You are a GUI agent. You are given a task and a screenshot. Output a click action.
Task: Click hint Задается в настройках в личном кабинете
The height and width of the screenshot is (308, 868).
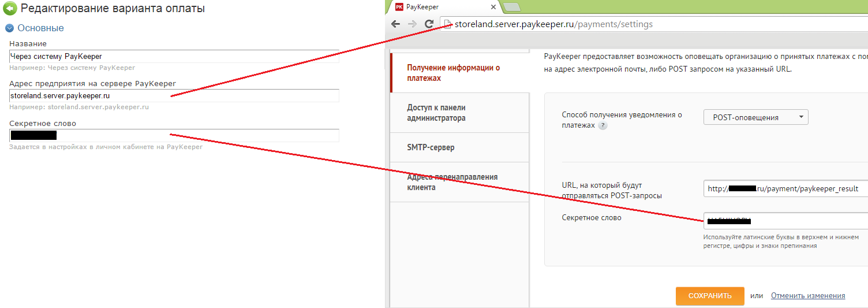pyautogui.click(x=106, y=147)
